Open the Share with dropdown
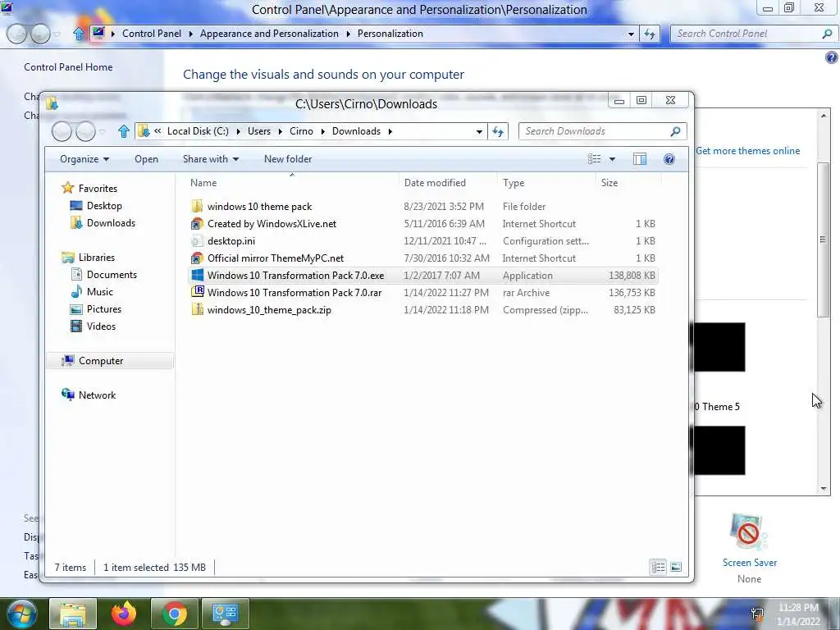Image resolution: width=840 pixels, height=630 pixels. (211, 159)
